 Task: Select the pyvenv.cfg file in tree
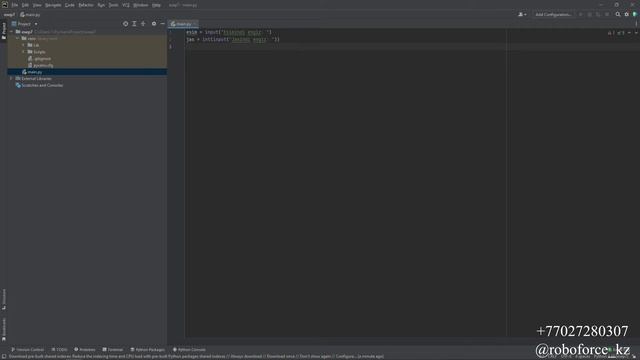[x=41, y=65]
